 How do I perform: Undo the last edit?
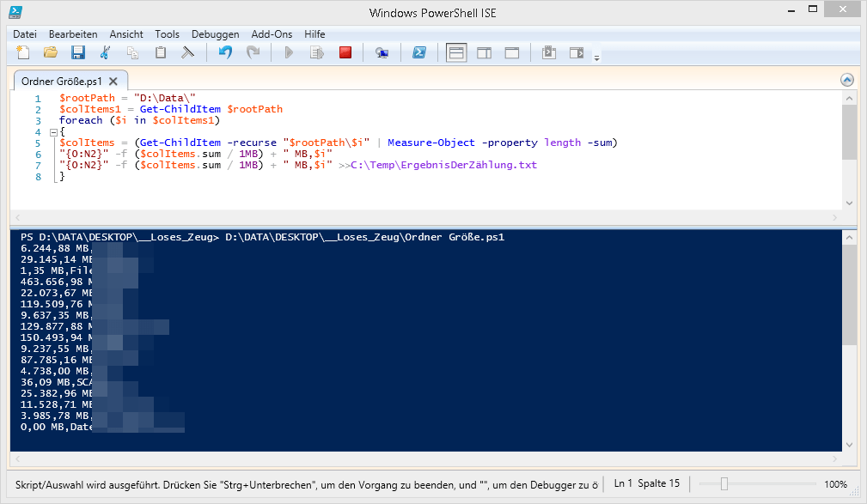click(x=225, y=52)
